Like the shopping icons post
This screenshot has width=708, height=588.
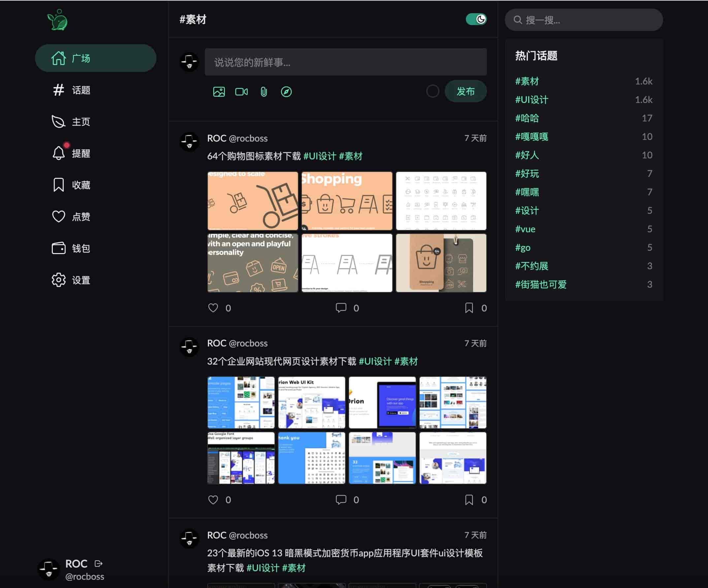click(x=213, y=308)
